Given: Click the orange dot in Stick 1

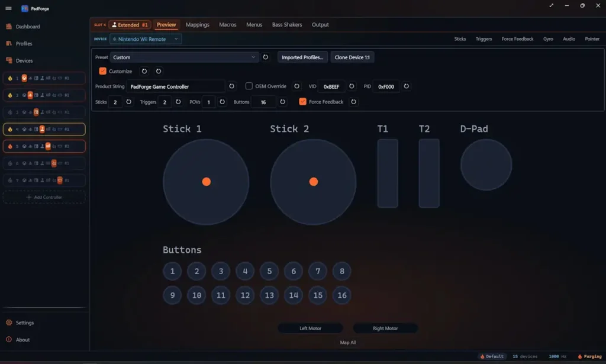Looking at the screenshot, I should tap(207, 182).
